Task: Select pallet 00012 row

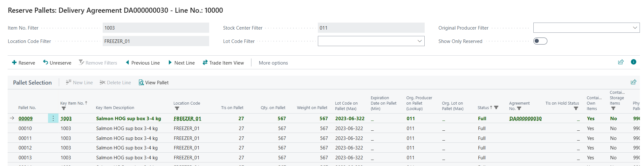Action: coord(25,148)
